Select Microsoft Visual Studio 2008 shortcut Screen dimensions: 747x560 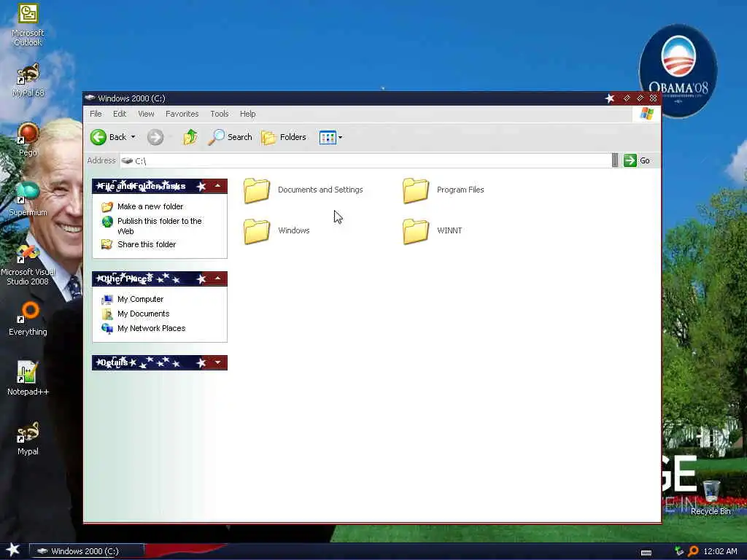(x=28, y=264)
